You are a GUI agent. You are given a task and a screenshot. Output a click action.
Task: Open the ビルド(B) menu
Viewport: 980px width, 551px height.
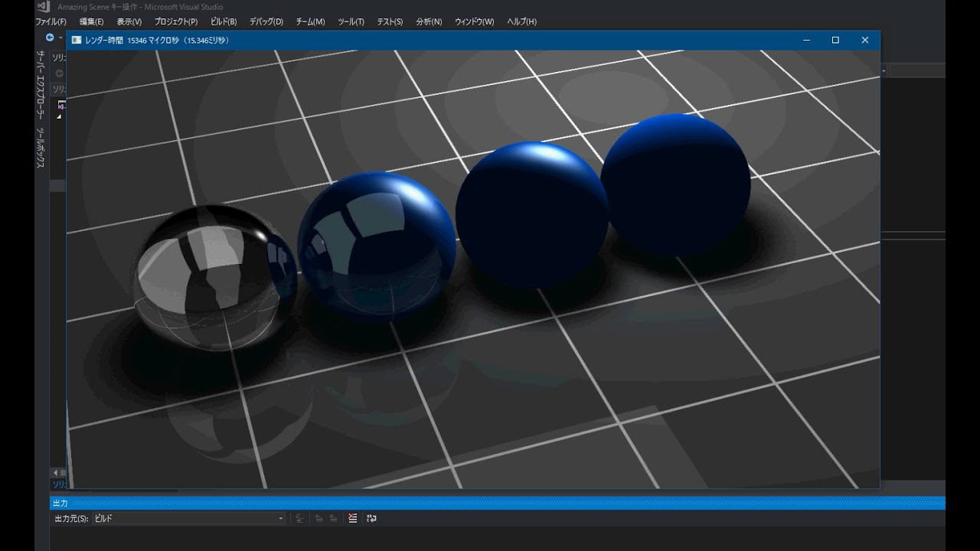pos(224,21)
